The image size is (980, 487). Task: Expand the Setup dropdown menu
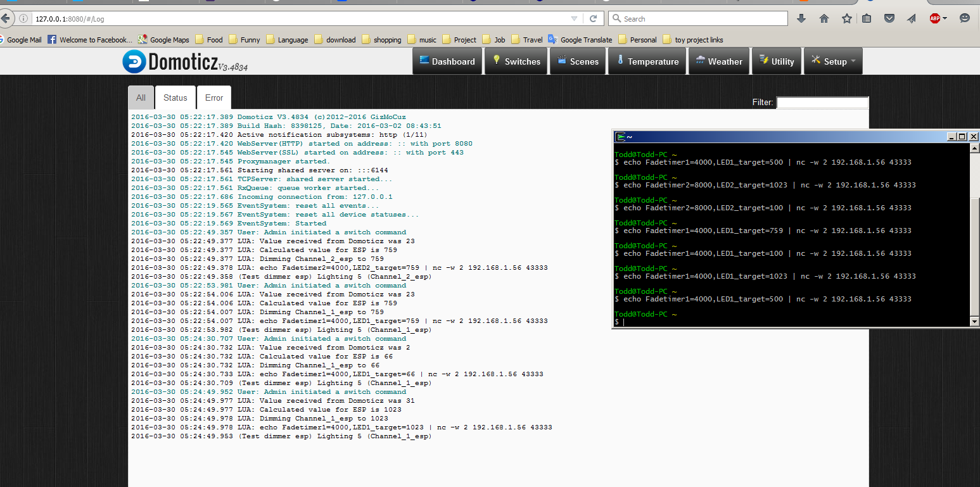click(x=833, y=61)
